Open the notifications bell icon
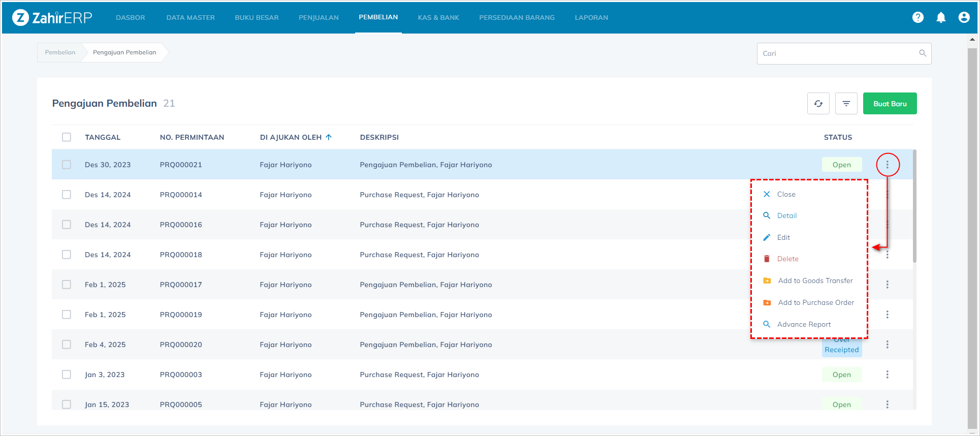 [x=941, y=17]
